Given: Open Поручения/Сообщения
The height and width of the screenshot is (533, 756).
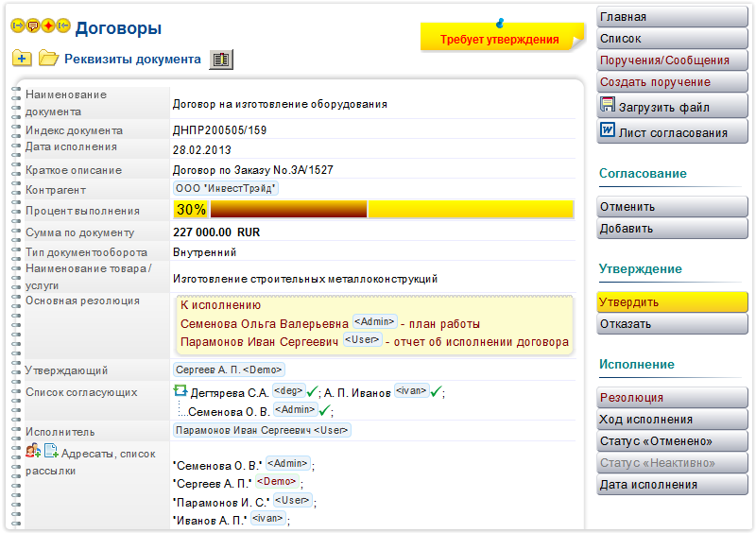Looking at the screenshot, I should (x=672, y=60).
